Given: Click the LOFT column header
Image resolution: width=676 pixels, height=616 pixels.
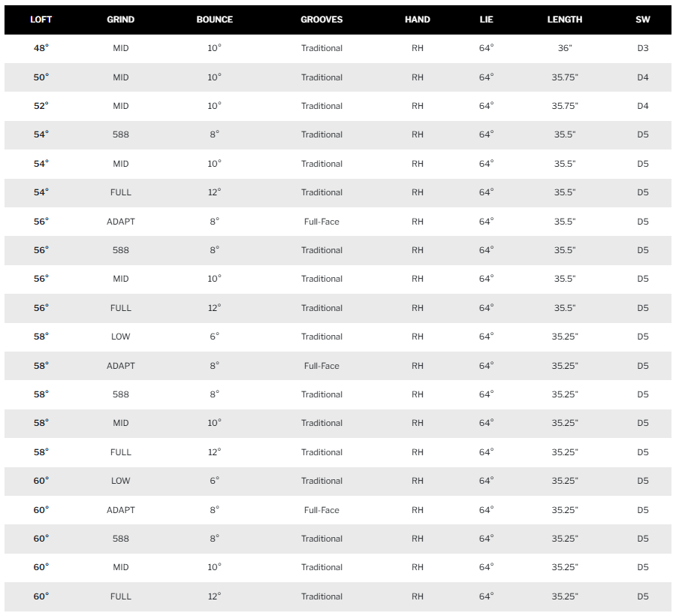Looking at the screenshot, I should [x=41, y=20].
